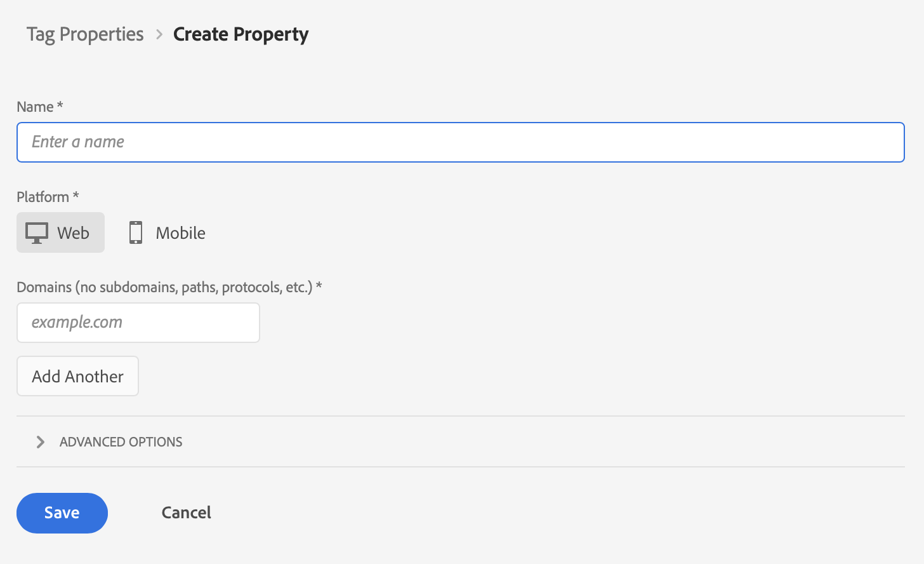The image size is (924, 564).
Task: Click into the example.com domain field
Action: click(x=138, y=323)
